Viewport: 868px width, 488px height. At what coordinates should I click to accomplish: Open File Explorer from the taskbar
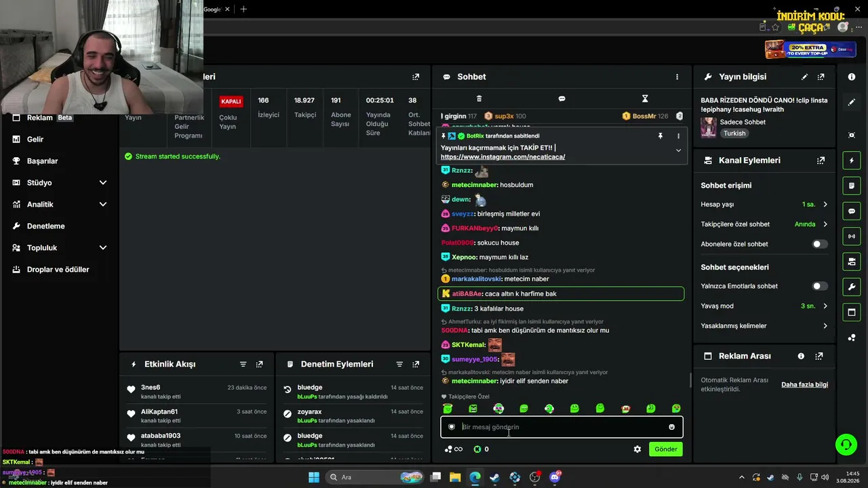click(455, 477)
